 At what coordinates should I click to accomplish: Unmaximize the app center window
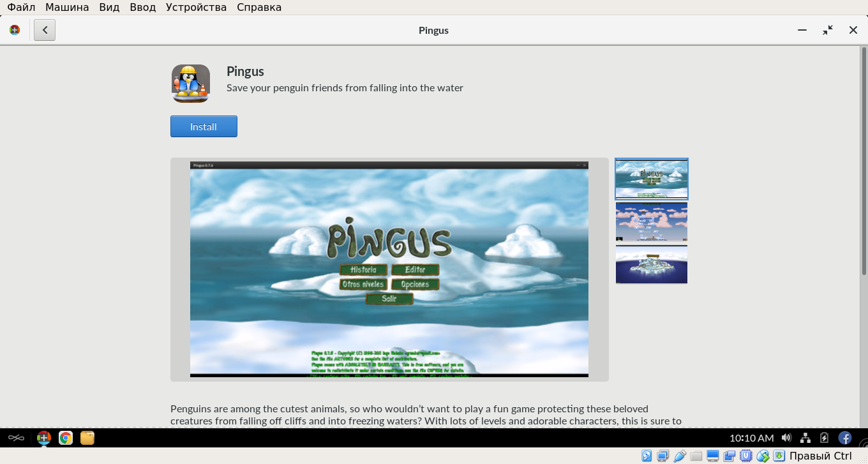[828, 30]
